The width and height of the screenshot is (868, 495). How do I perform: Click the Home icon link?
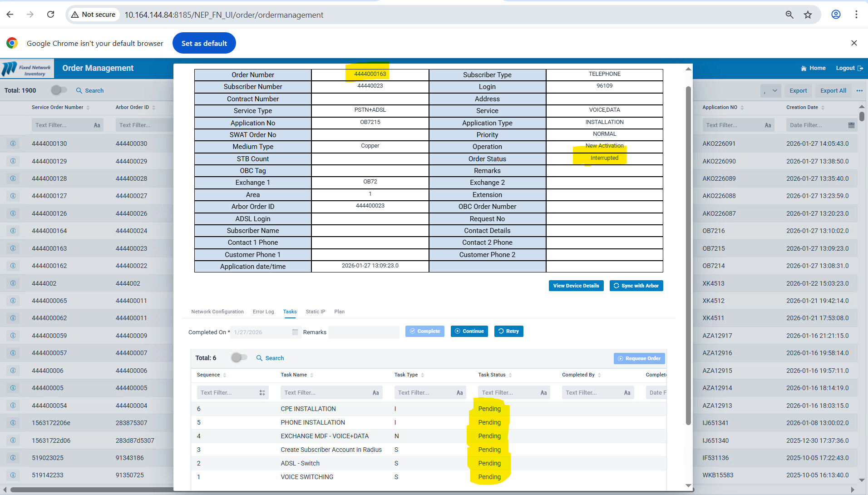click(804, 68)
